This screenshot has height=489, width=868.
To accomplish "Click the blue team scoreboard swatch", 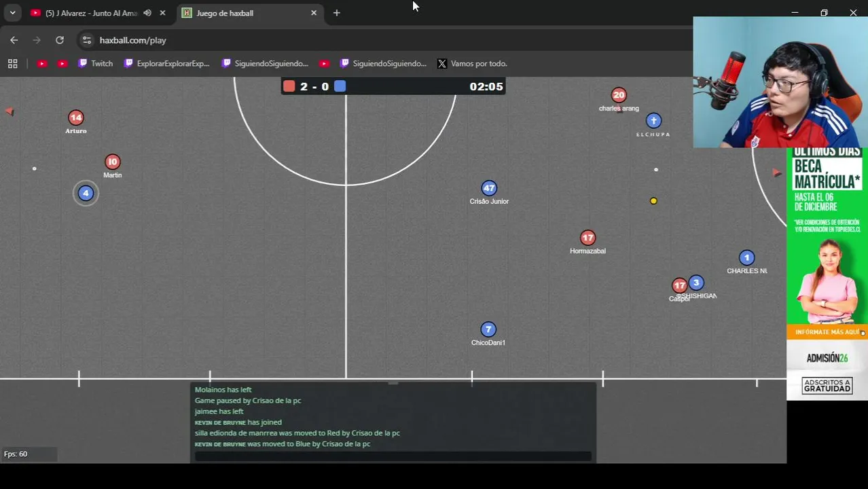I will 340,86.
